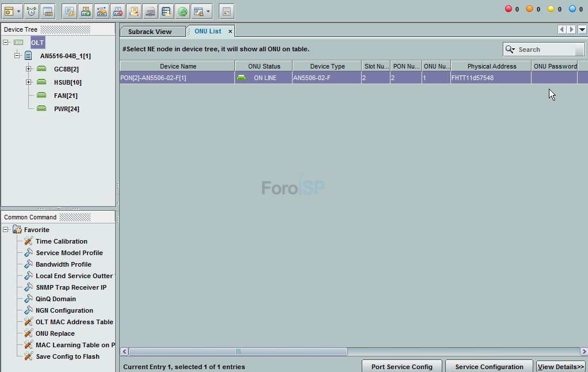Click the orange major alarm indicator
Screen dimensions: 588x372
click(x=529, y=9)
